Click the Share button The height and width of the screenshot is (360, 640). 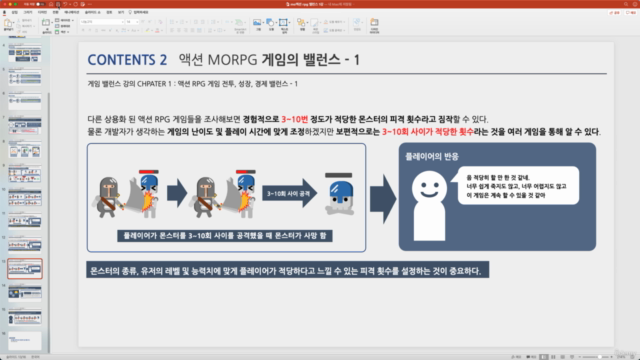tap(614, 13)
